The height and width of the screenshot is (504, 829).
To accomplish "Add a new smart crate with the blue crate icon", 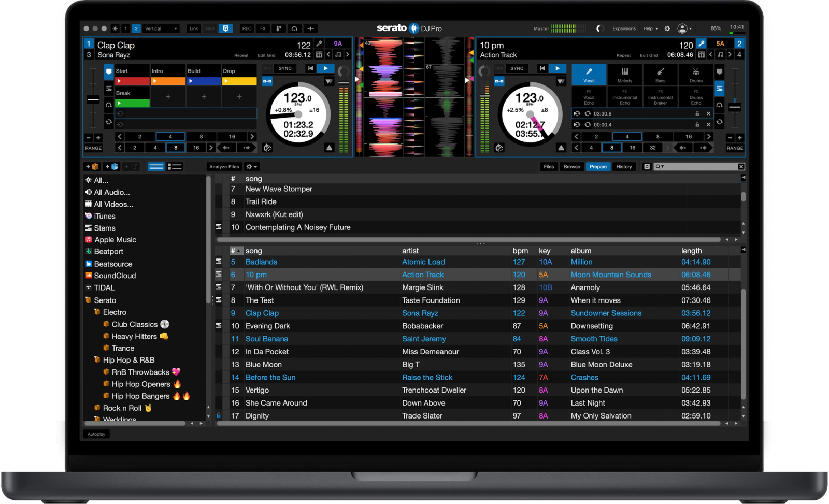I will (x=112, y=167).
